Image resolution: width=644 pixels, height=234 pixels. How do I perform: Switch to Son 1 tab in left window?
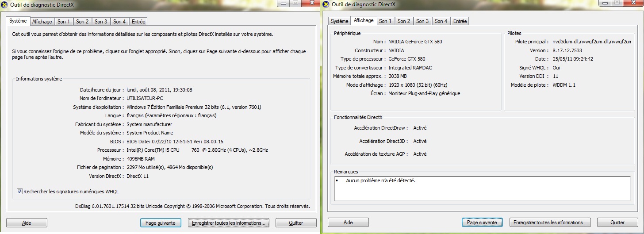coord(64,22)
